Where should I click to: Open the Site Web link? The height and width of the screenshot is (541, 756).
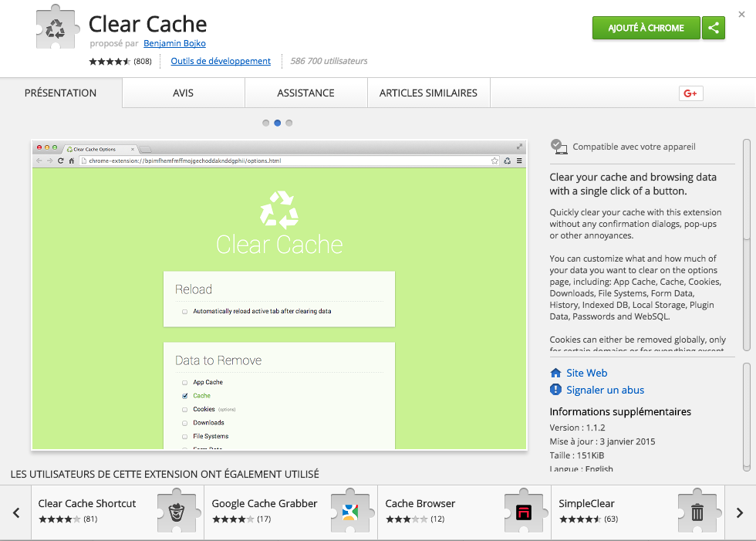(x=586, y=373)
